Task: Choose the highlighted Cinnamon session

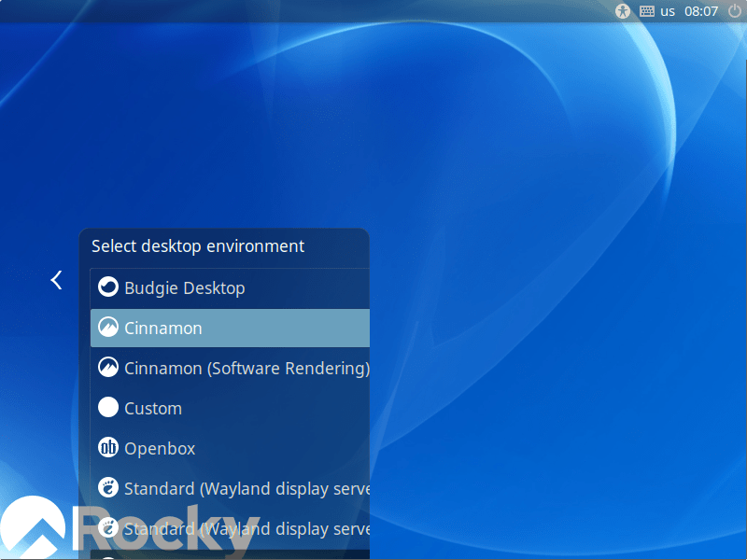Action: [230, 329]
